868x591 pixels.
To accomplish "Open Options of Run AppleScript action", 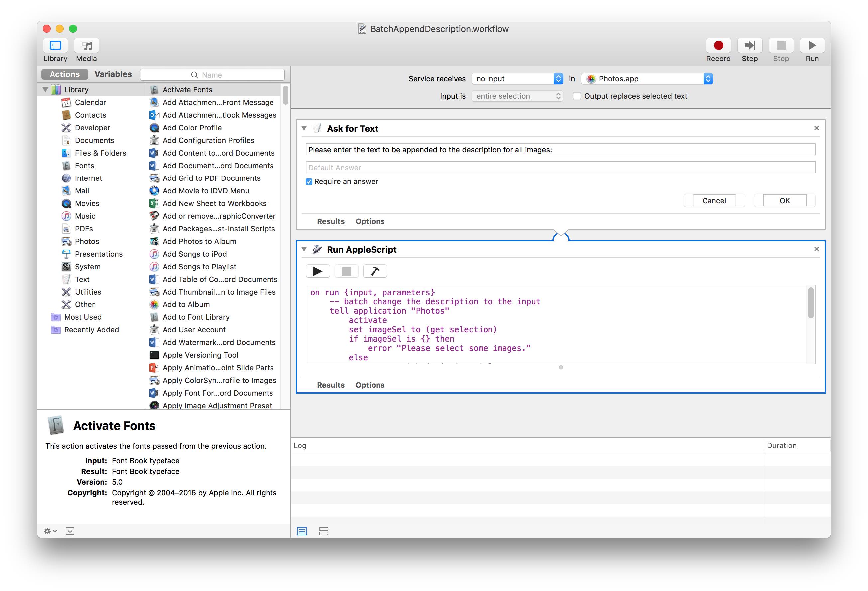I will [370, 385].
